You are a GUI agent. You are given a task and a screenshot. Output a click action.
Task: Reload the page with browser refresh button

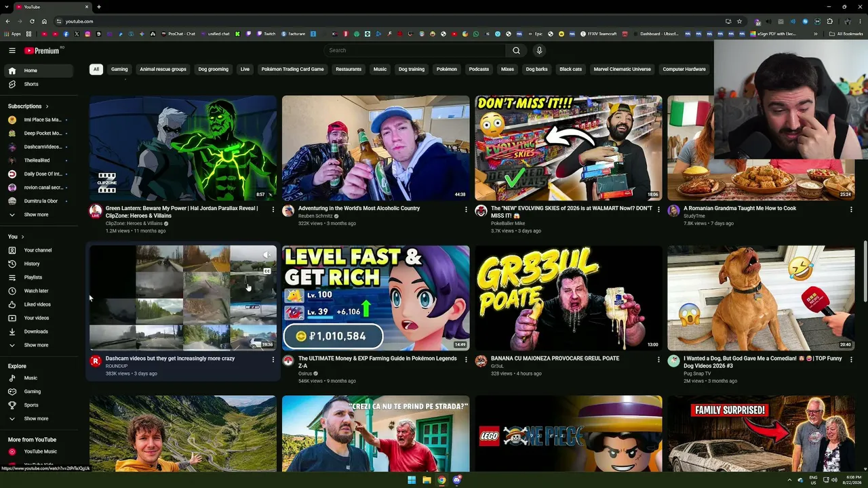32,21
